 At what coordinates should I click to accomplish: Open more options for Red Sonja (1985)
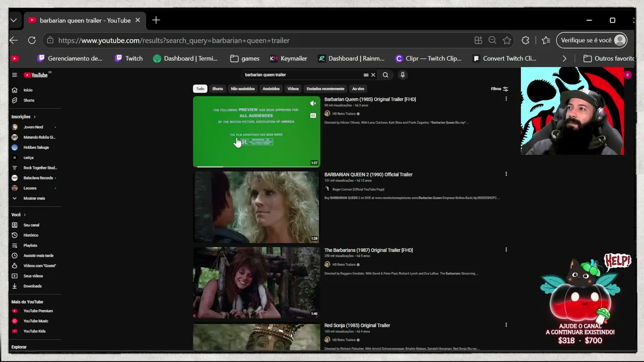[506, 325]
